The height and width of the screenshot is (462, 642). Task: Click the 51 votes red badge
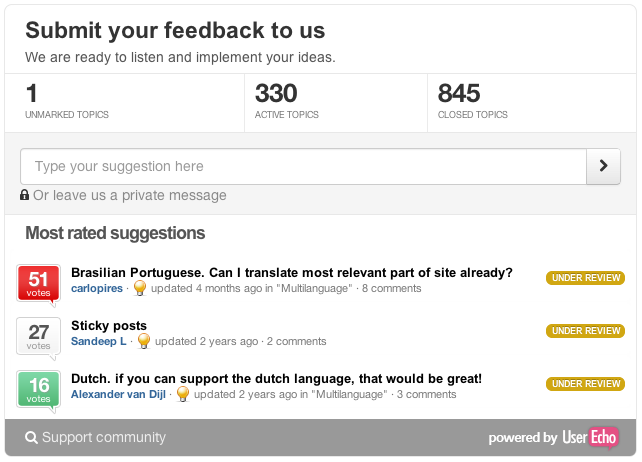click(x=38, y=284)
